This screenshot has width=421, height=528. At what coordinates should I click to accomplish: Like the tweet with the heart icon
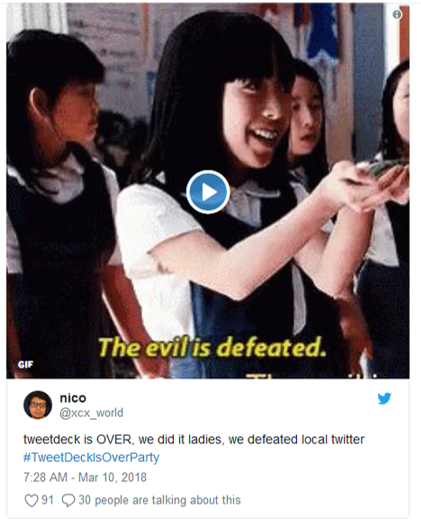coord(31,500)
